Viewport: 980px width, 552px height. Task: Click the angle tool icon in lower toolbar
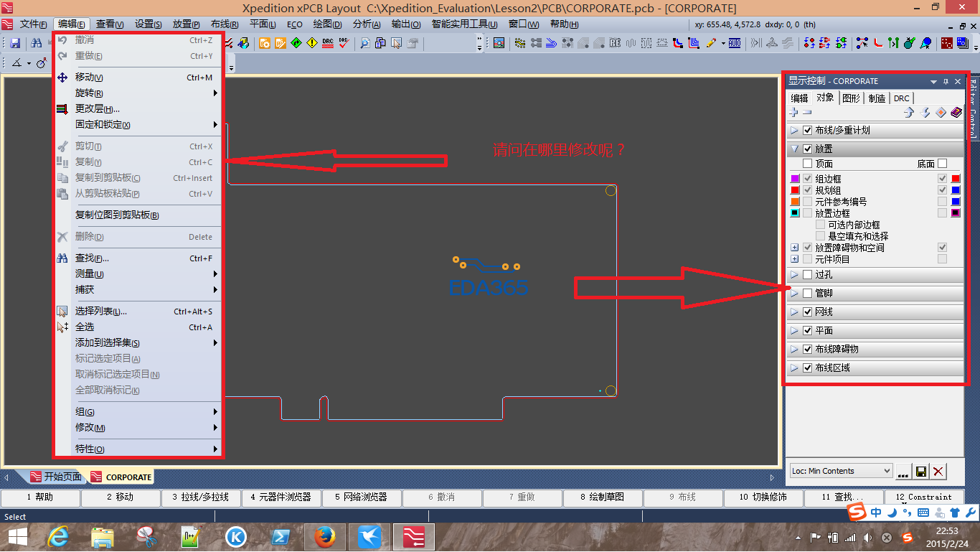(17, 63)
